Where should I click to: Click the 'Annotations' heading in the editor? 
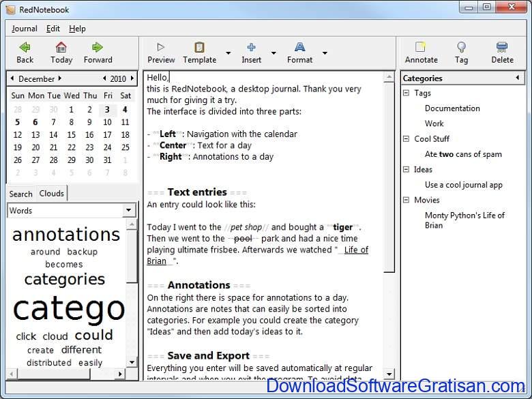coord(199,284)
